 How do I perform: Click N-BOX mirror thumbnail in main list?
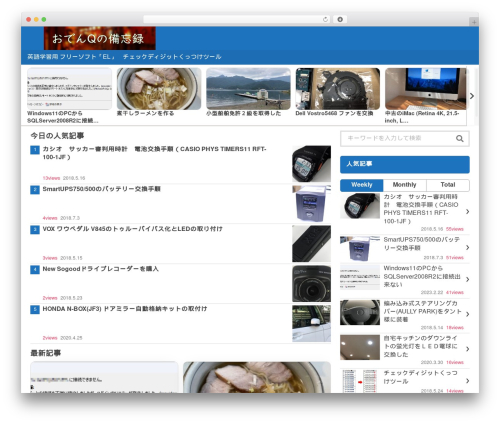tap(312, 324)
